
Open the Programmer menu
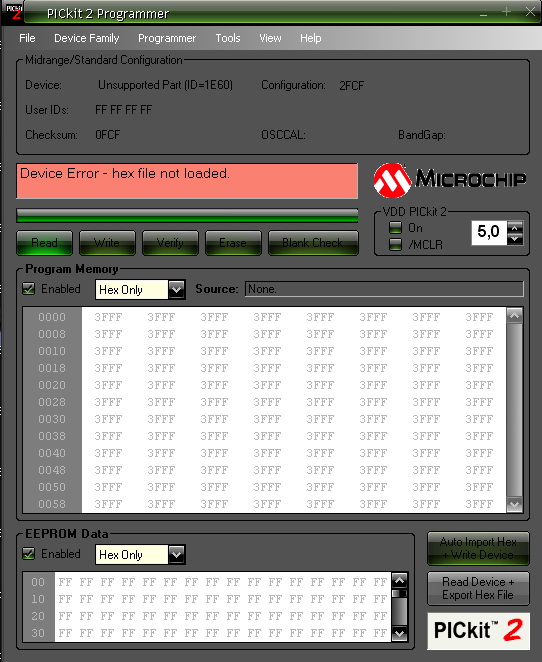pyautogui.click(x=167, y=38)
